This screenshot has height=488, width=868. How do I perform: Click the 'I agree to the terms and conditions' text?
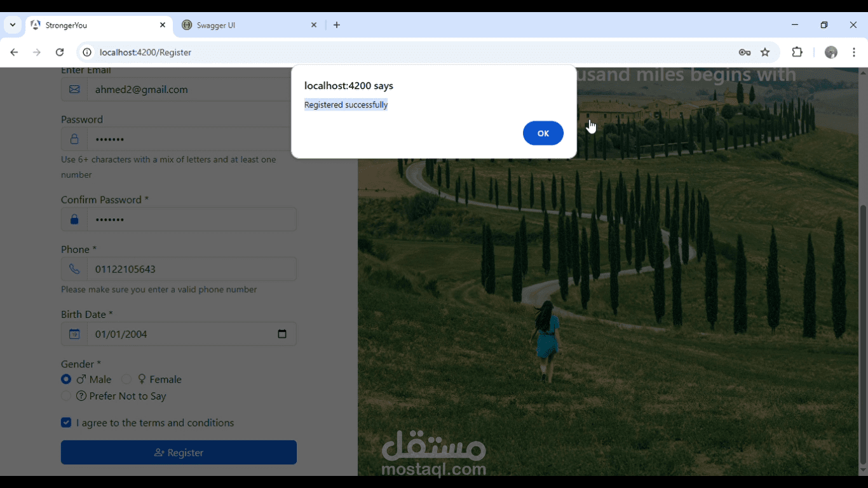pos(155,423)
